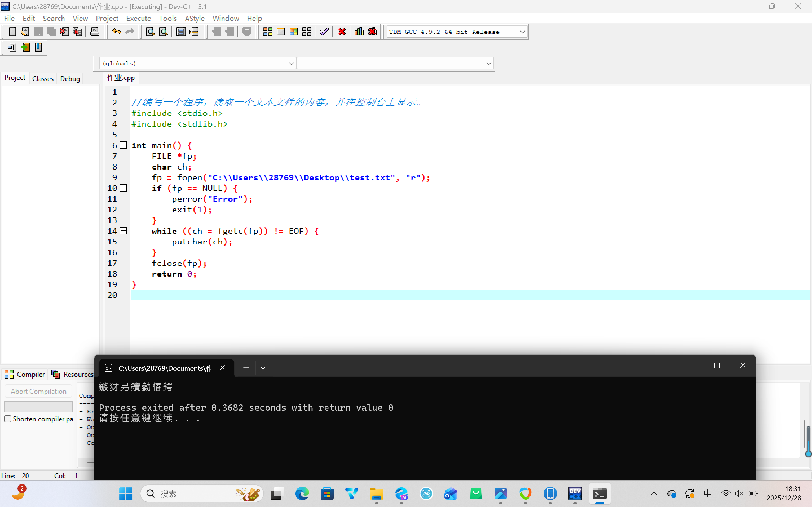Click the Insert green plus toolbar icon
This screenshot has height=507, width=812.
tap(25, 47)
